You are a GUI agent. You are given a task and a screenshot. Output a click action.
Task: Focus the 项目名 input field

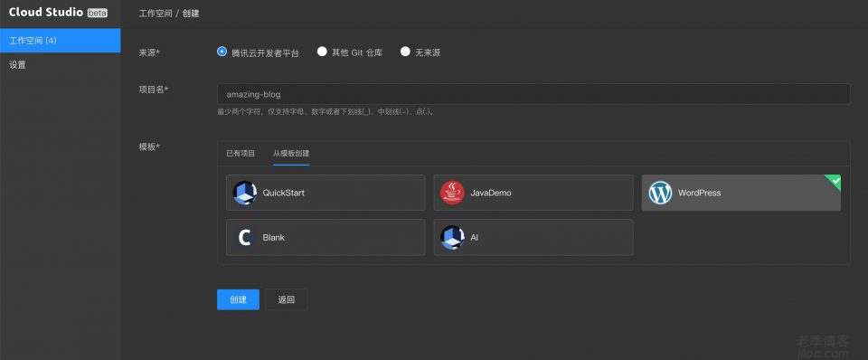(x=533, y=94)
